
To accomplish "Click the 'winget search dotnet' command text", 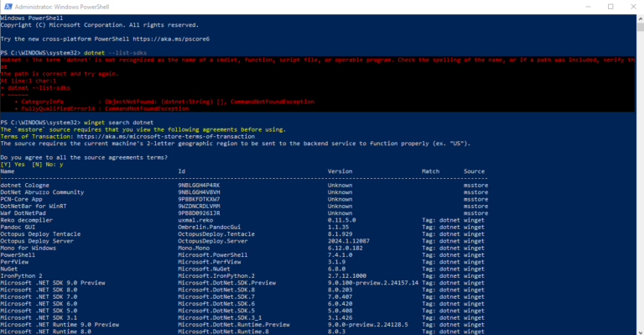I will pyautogui.click(x=119, y=123).
